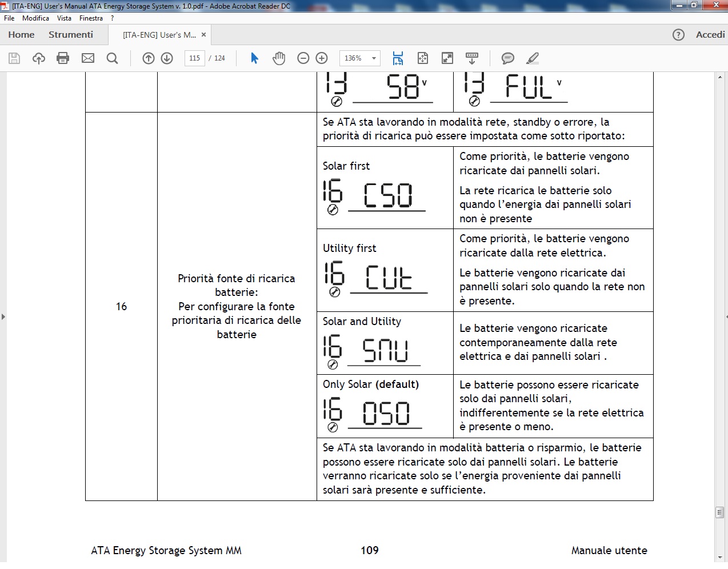Activate the Hand pan tool
The width and height of the screenshot is (728, 569).
pyautogui.click(x=279, y=58)
